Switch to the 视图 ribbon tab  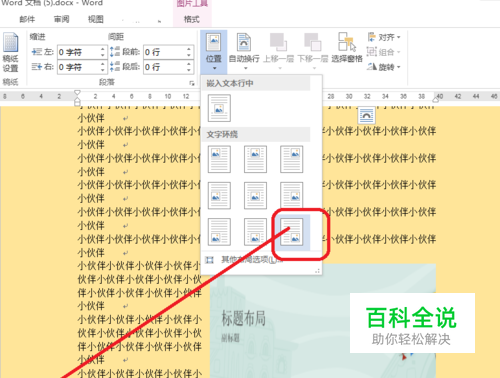(96, 19)
